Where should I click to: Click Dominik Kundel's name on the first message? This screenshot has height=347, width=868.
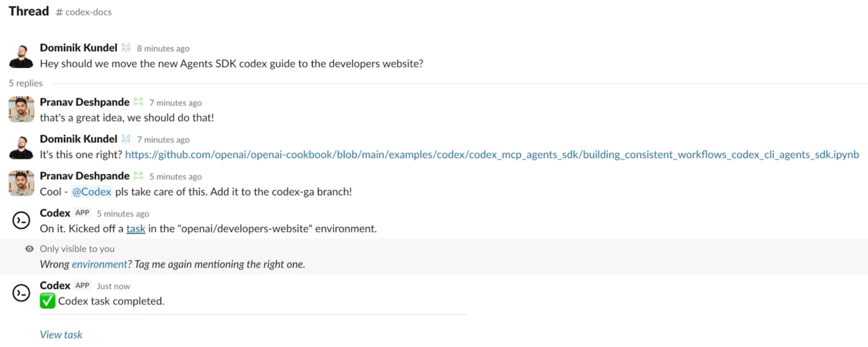[x=79, y=48]
